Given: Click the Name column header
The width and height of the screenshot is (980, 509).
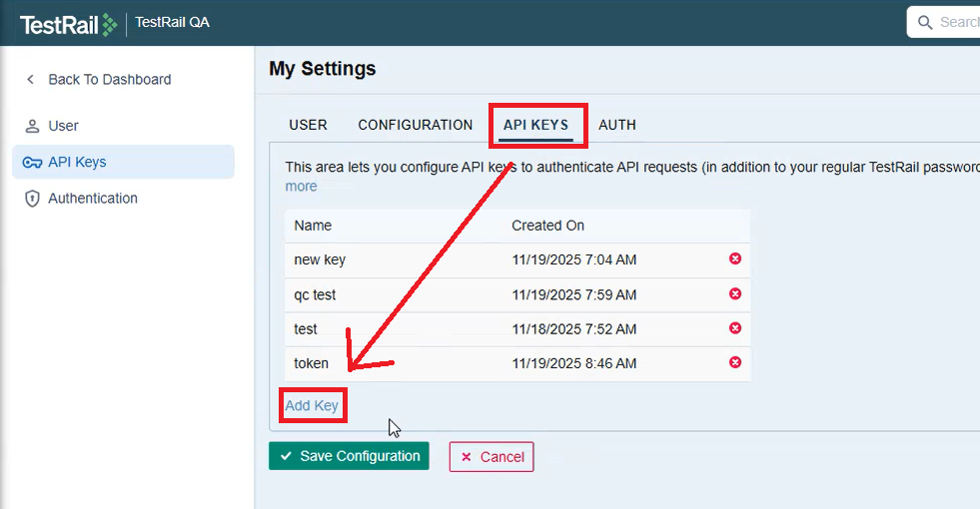Looking at the screenshot, I should point(313,226).
